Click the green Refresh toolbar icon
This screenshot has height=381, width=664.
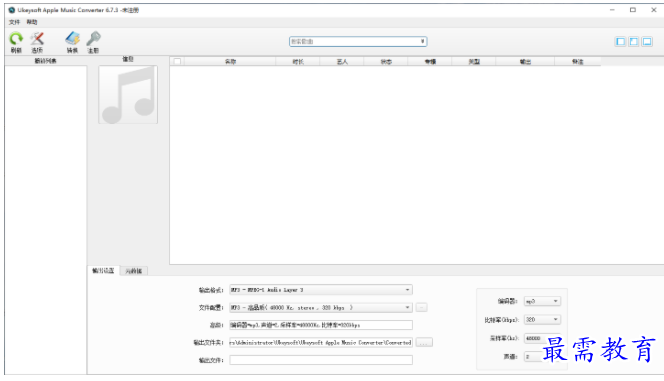click(x=16, y=39)
